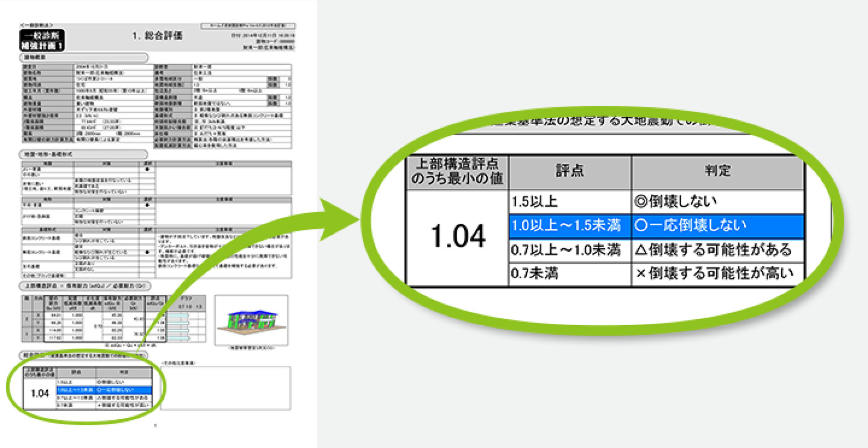Click the 〇一応倒壊しない highlighted cell

717,226
